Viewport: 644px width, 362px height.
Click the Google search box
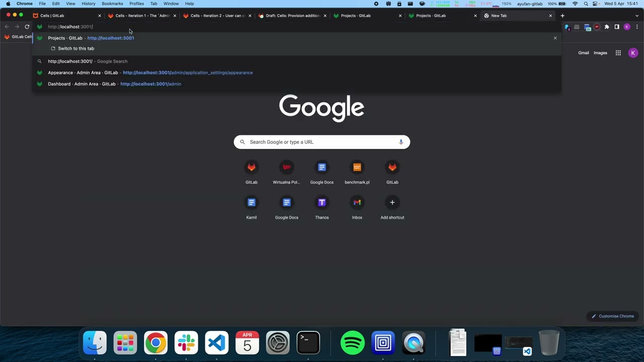point(321,142)
